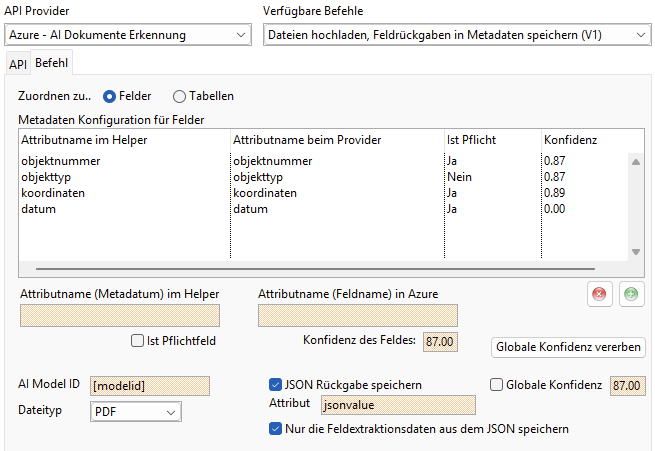This screenshot has height=451, width=655.
Task: Toggle Nur die Feldextraktionsdaten checkbox
Action: (276, 429)
